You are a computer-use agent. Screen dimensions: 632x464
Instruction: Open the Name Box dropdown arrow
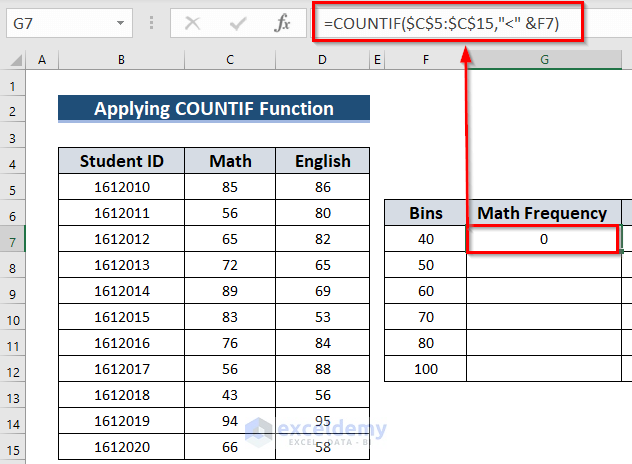coord(120,23)
